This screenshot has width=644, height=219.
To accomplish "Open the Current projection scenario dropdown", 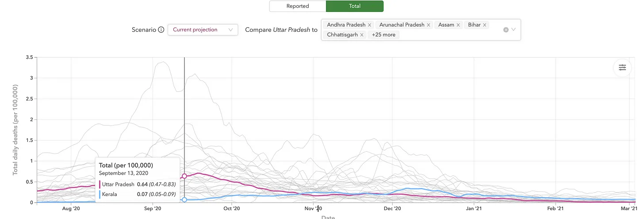I will [203, 30].
